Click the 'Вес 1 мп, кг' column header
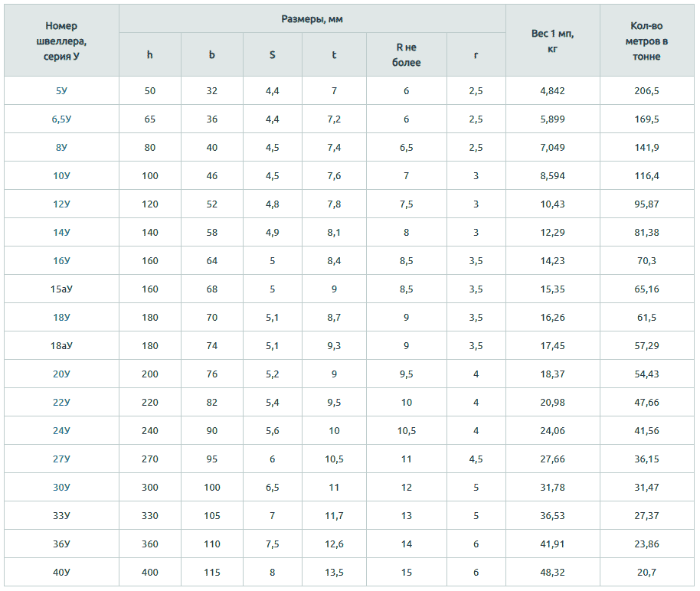700x591 pixels. [x=552, y=41]
